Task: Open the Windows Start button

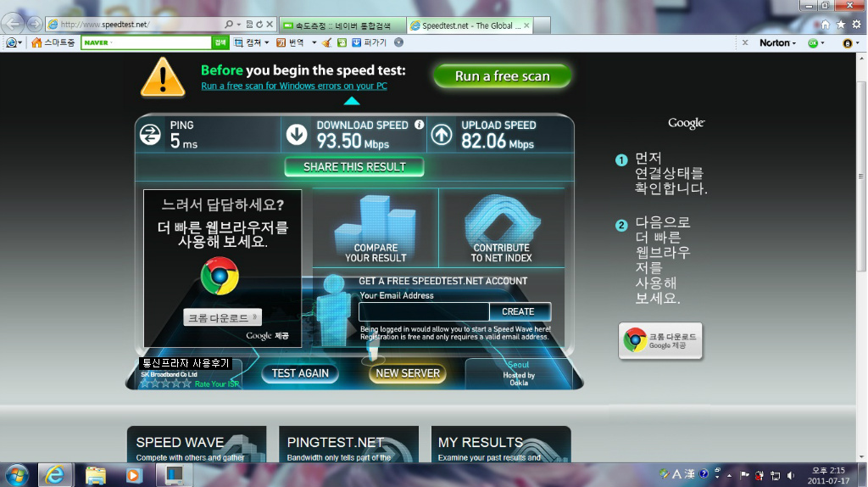Action: click(x=17, y=475)
